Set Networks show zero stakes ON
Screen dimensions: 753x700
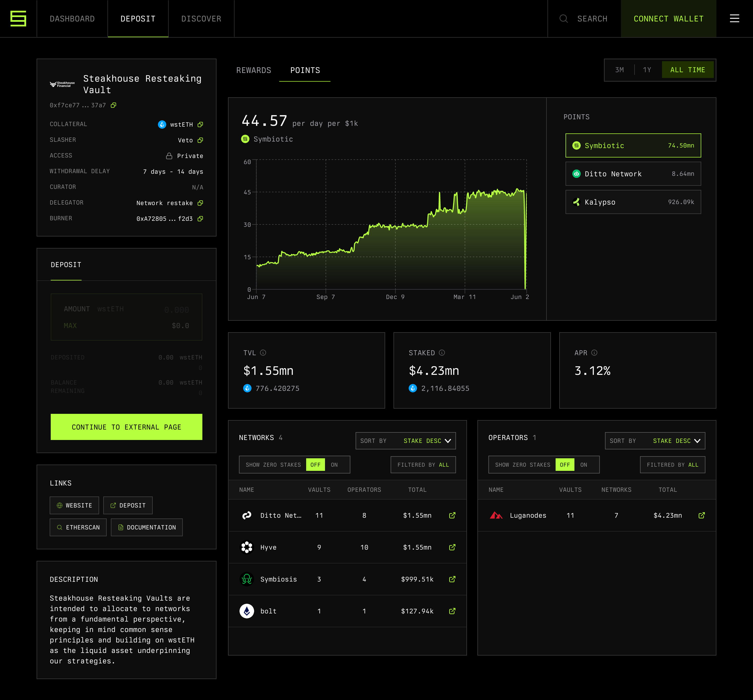pos(334,465)
